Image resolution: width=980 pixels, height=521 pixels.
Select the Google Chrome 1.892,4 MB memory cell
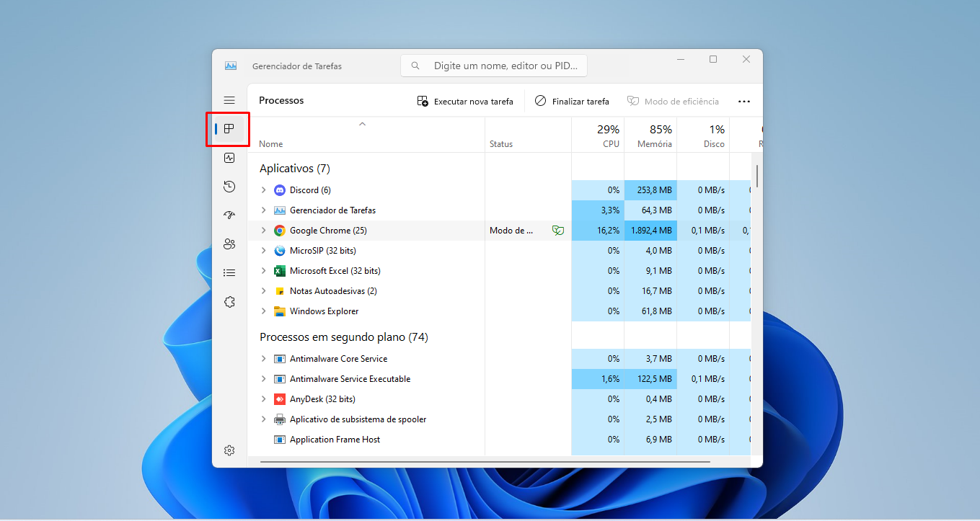pyautogui.click(x=650, y=231)
